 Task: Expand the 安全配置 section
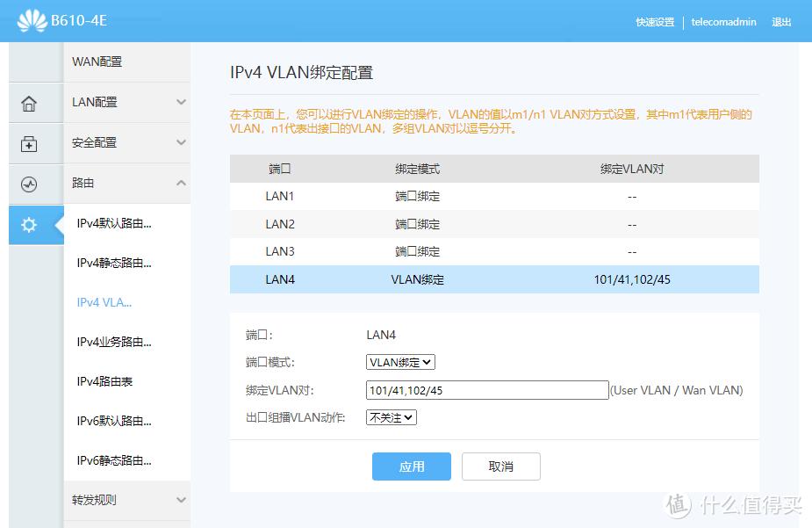[x=127, y=142]
